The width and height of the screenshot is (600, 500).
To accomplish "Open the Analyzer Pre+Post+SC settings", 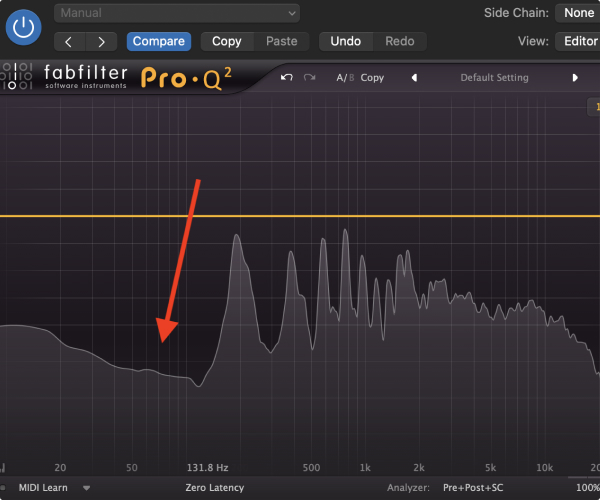I will [x=473, y=488].
